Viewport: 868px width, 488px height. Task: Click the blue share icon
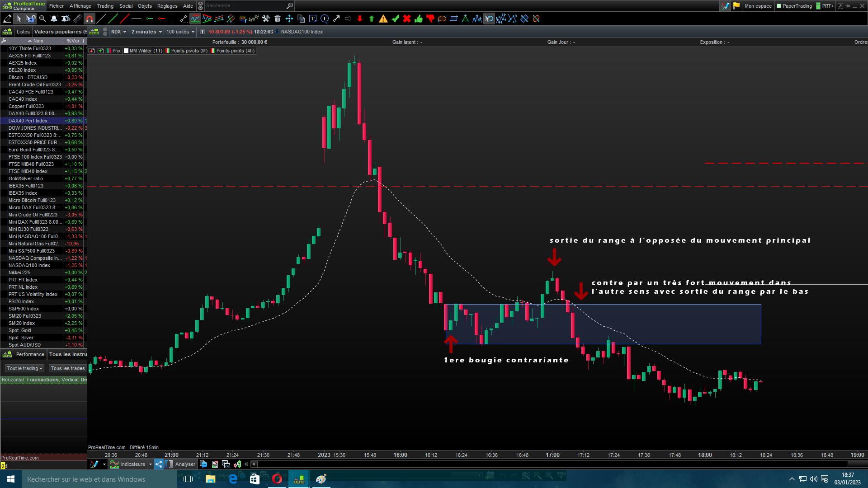pyautogui.click(x=159, y=464)
